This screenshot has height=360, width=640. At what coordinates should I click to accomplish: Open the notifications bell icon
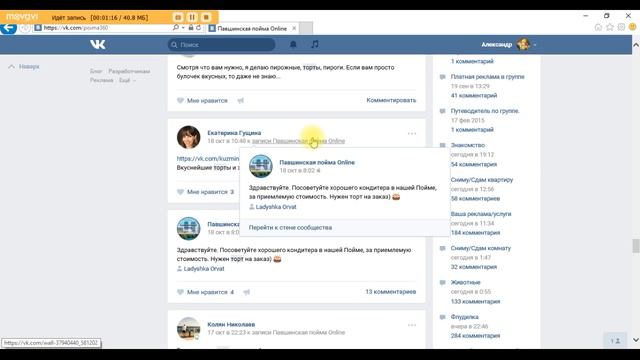[293, 44]
